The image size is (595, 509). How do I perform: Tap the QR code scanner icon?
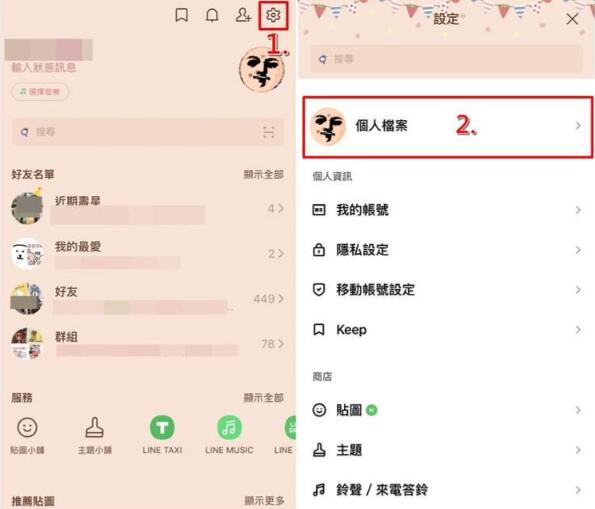point(269,132)
